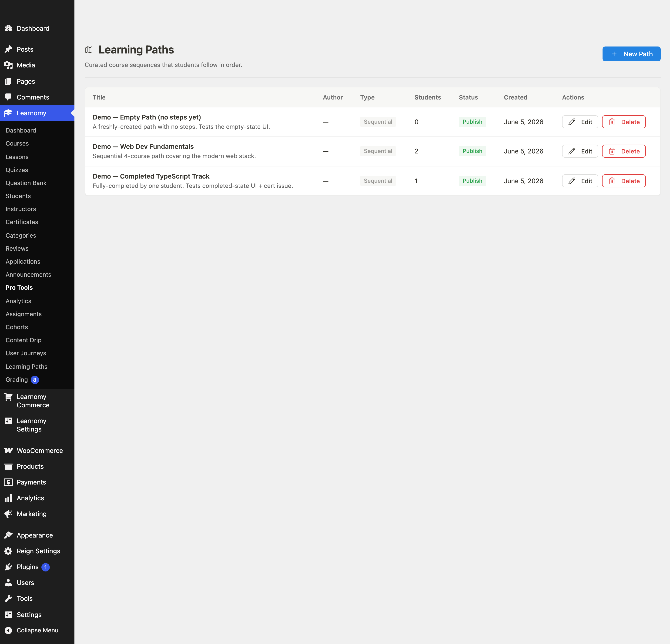This screenshot has width=670, height=644.
Task: Go to Cohorts under Pro Tools
Action: (17, 327)
